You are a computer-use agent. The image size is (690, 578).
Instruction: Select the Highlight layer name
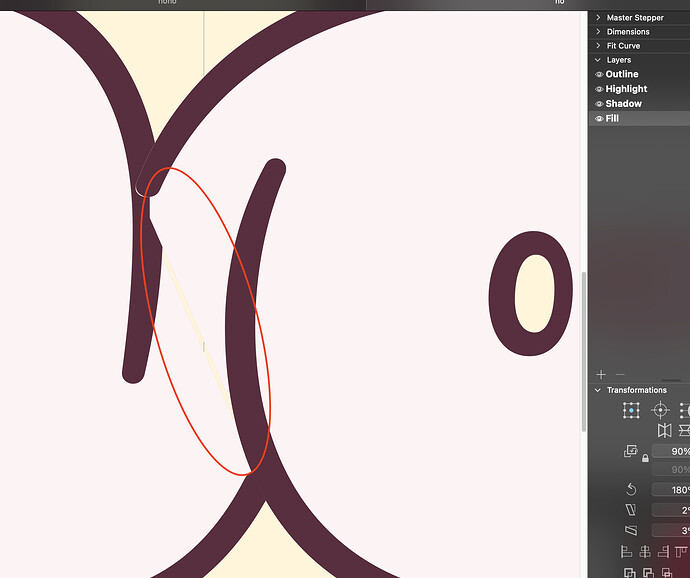point(626,89)
